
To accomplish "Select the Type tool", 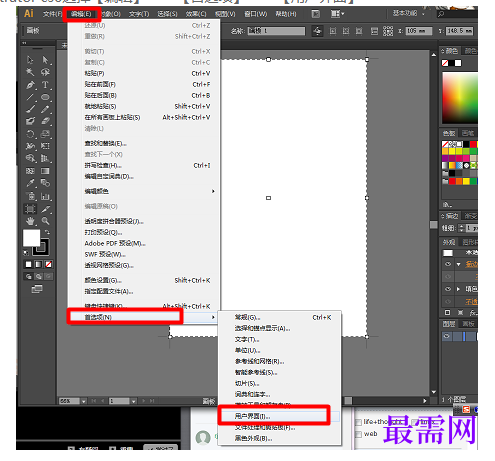I will [45, 85].
